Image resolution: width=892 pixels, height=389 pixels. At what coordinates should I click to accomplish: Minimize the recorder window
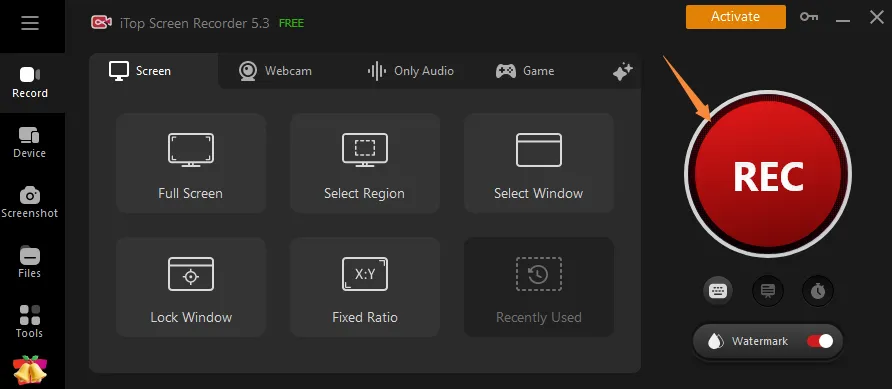843,21
